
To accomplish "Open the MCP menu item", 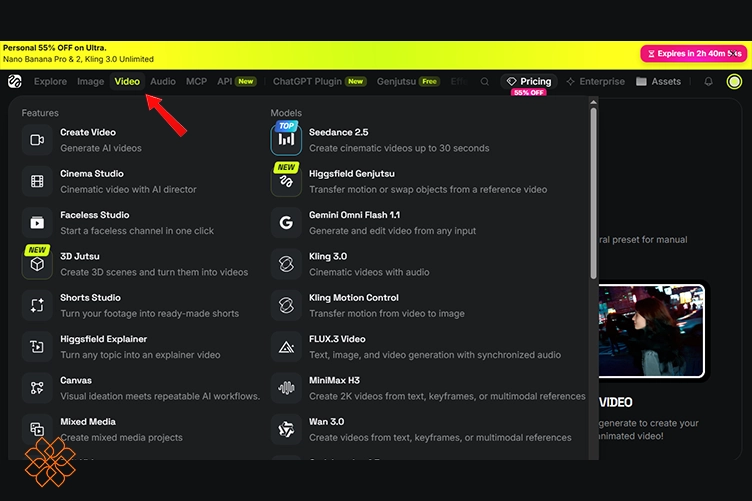I will pyautogui.click(x=196, y=82).
